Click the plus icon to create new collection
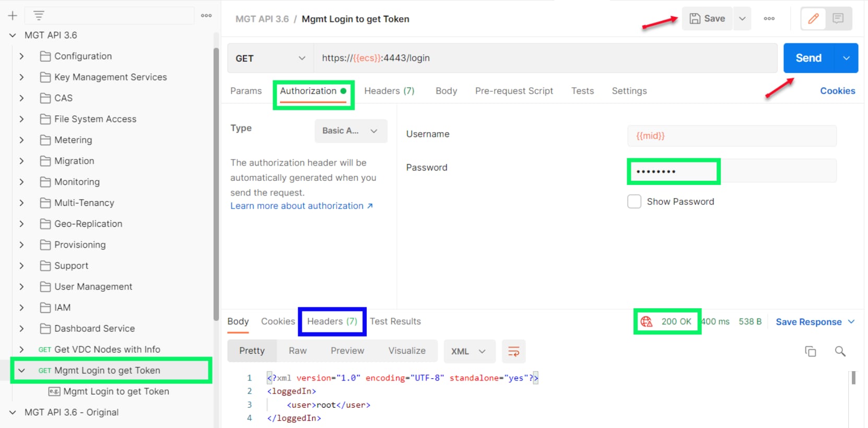Viewport: 868px width, 428px height. coord(13,16)
